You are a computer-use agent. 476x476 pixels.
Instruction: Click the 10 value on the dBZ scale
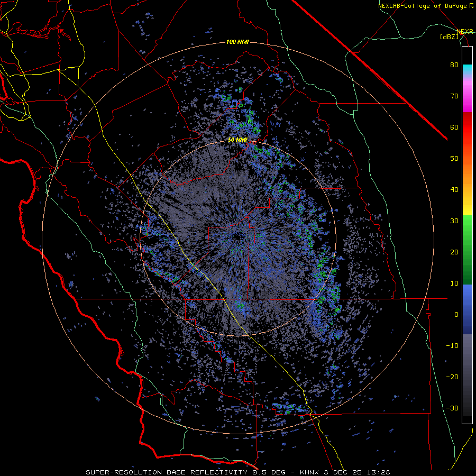[x=454, y=283]
